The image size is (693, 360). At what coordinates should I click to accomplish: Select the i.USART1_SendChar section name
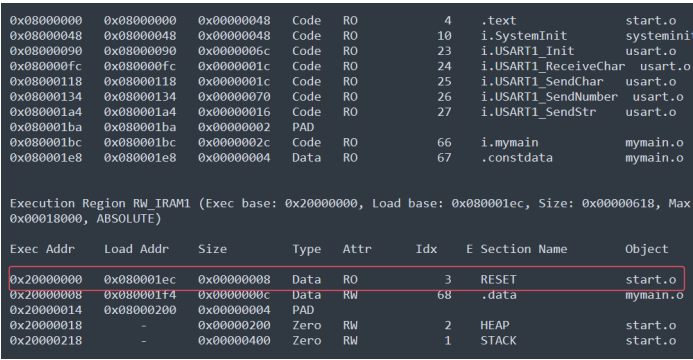coord(542,82)
